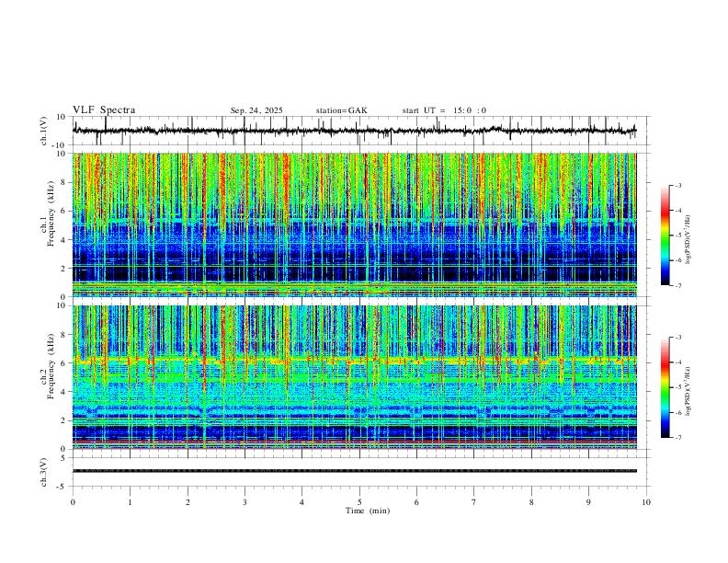Click the upper ch.1 PSD color bar

[665, 236]
